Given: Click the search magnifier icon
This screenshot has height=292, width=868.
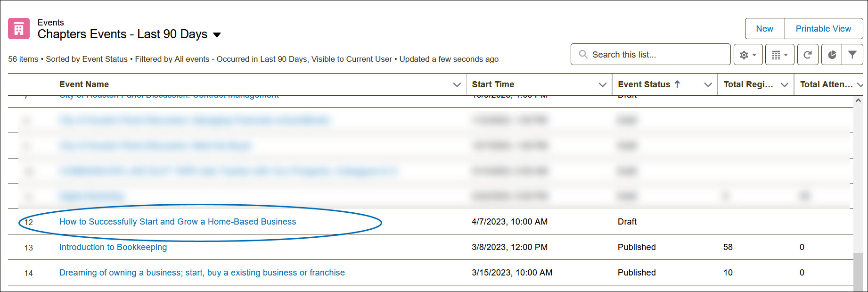Looking at the screenshot, I should click(x=583, y=55).
